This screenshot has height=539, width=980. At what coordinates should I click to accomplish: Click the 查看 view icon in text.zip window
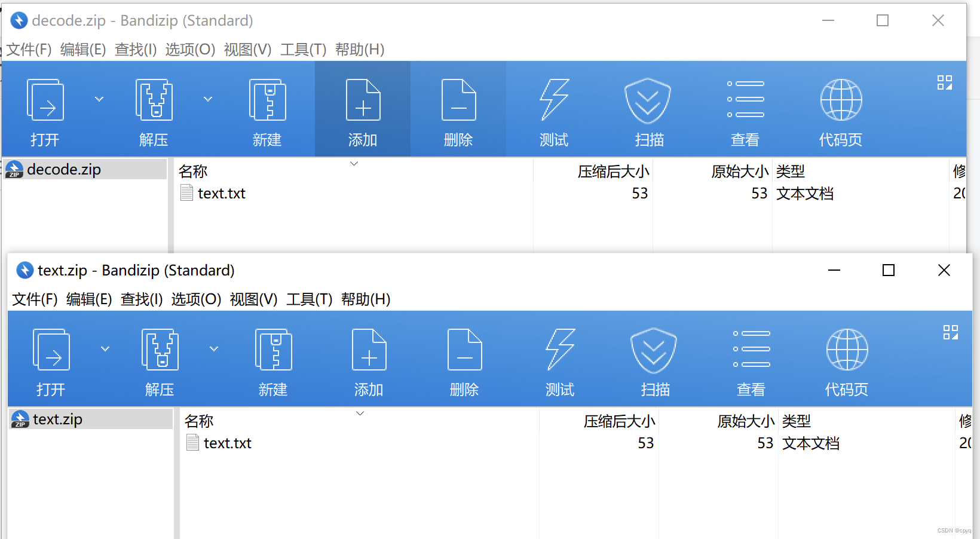[751, 359]
